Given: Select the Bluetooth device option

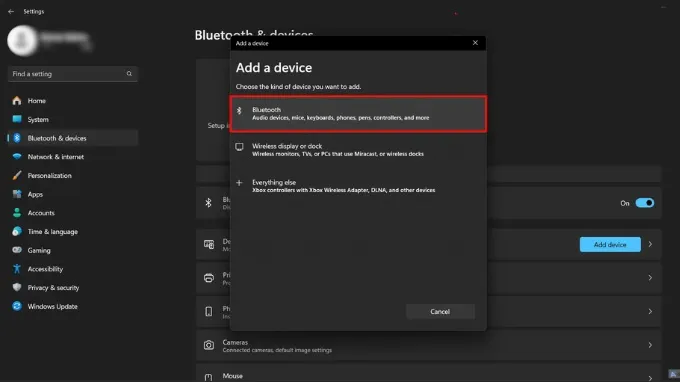Looking at the screenshot, I should click(x=358, y=114).
